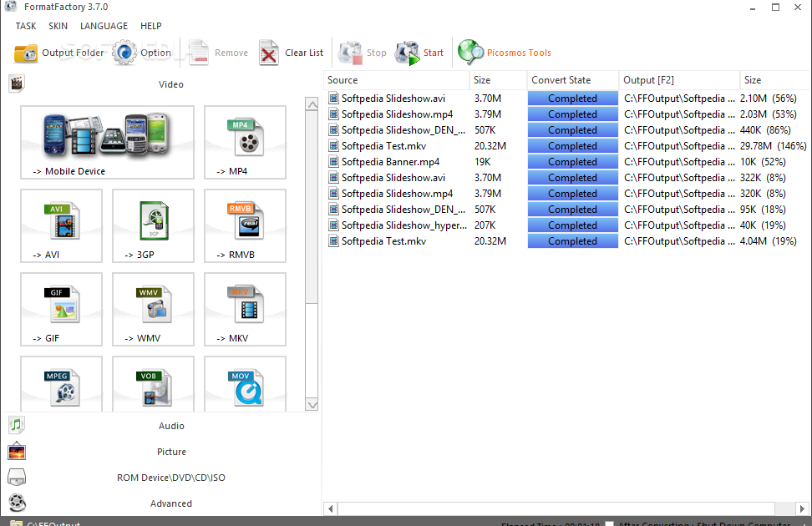Open the LANGUAGE menu
Image resolution: width=812 pixels, height=526 pixels.
coord(104,26)
